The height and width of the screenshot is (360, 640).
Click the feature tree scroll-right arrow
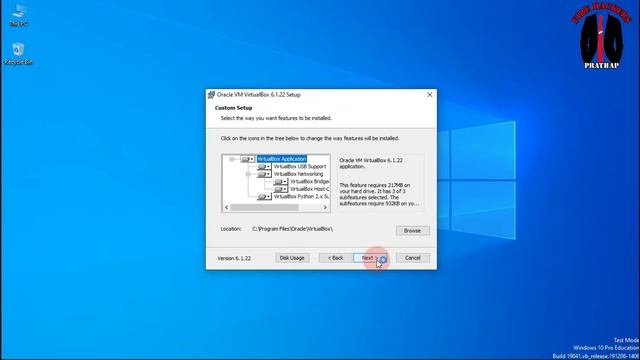click(325, 208)
